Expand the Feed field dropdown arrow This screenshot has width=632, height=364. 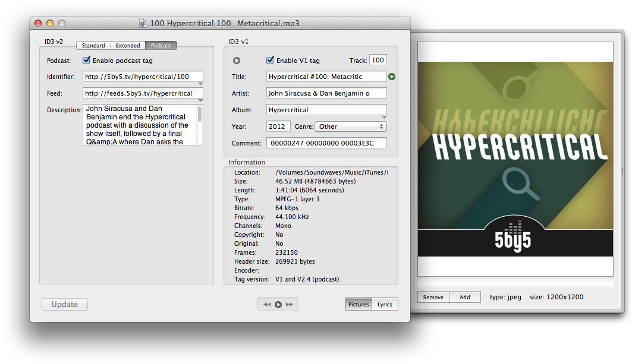tap(200, 100)
